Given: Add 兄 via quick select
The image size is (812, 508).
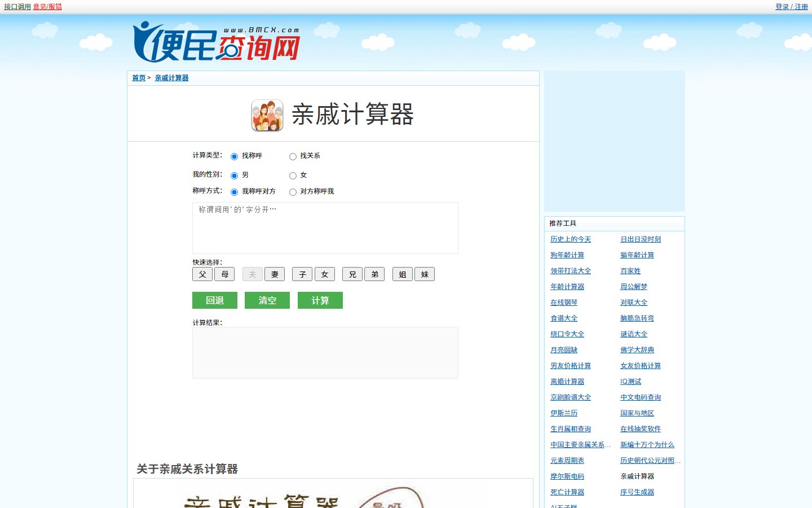Looking at the screenshot, I should coord(352,274).
